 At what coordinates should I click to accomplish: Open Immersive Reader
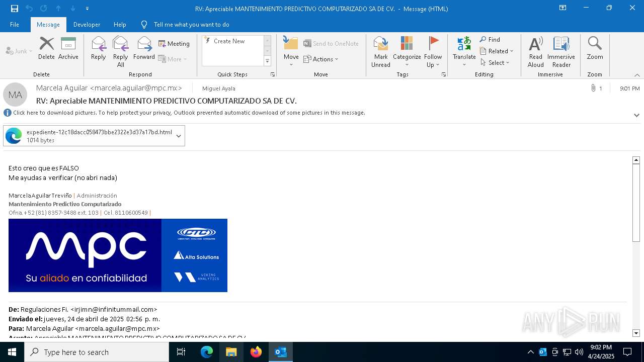point(561,52)
